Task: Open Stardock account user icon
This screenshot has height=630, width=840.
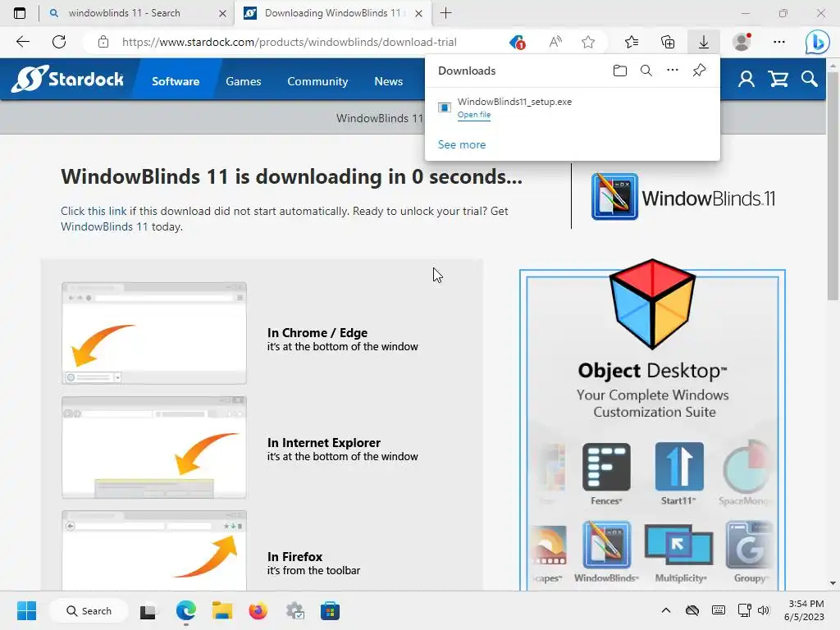Action: tap(746, 80)
